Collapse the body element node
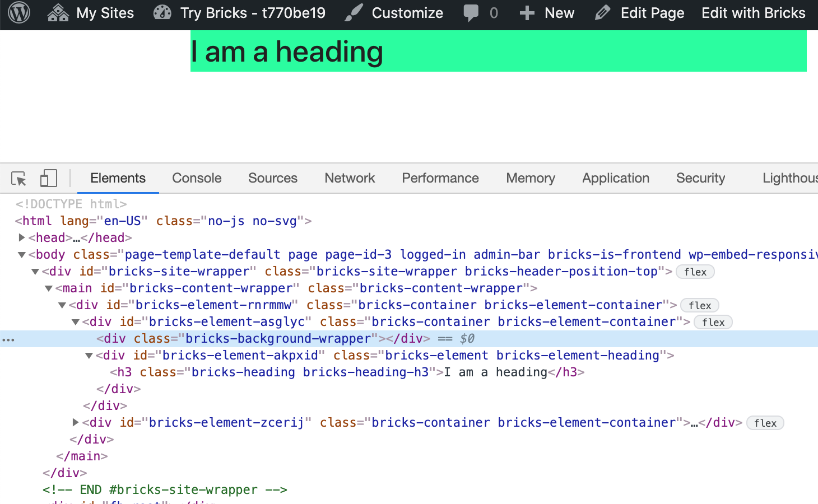Image resolution: width=818 pixels, height=504 pixels. pos(21,254)
